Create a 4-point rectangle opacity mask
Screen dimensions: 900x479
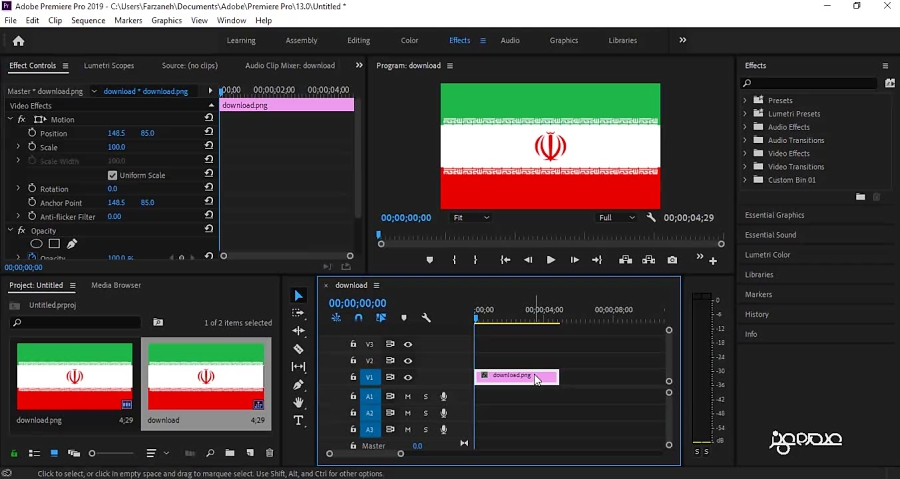click(54, 244)
